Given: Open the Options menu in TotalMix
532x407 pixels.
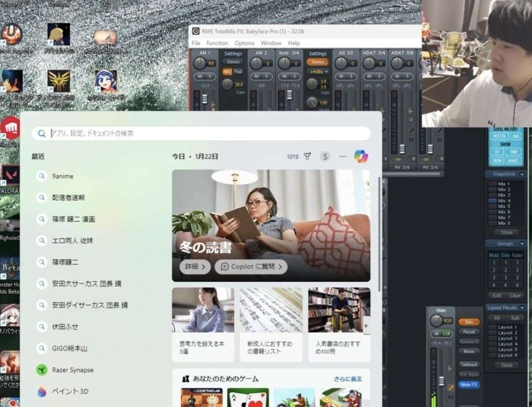Looking at the screenshot, I should tap(244, 43).
